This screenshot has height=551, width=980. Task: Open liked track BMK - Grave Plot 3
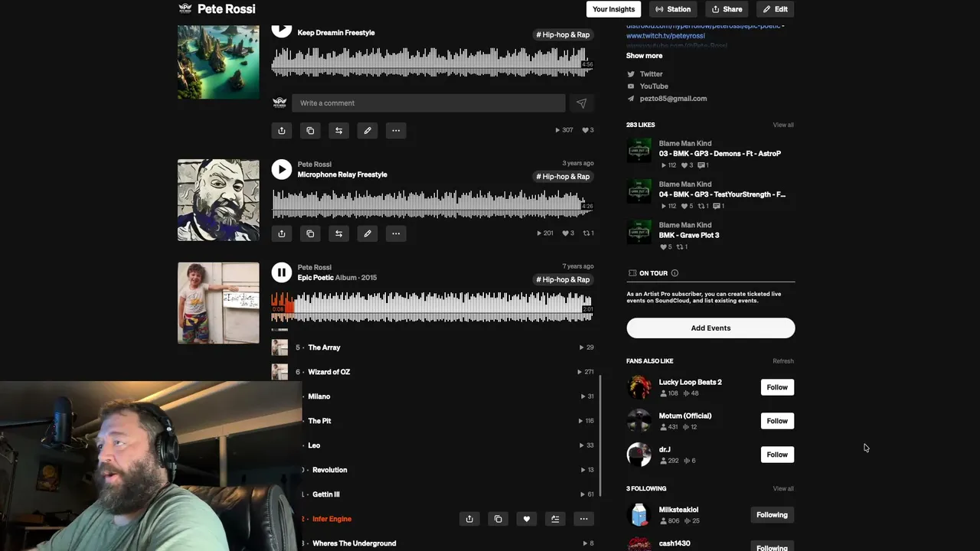tap(689, 235)
